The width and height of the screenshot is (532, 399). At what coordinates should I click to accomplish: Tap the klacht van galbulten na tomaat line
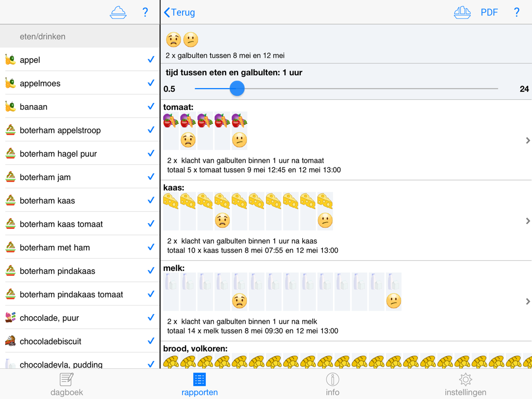(245, 160)
